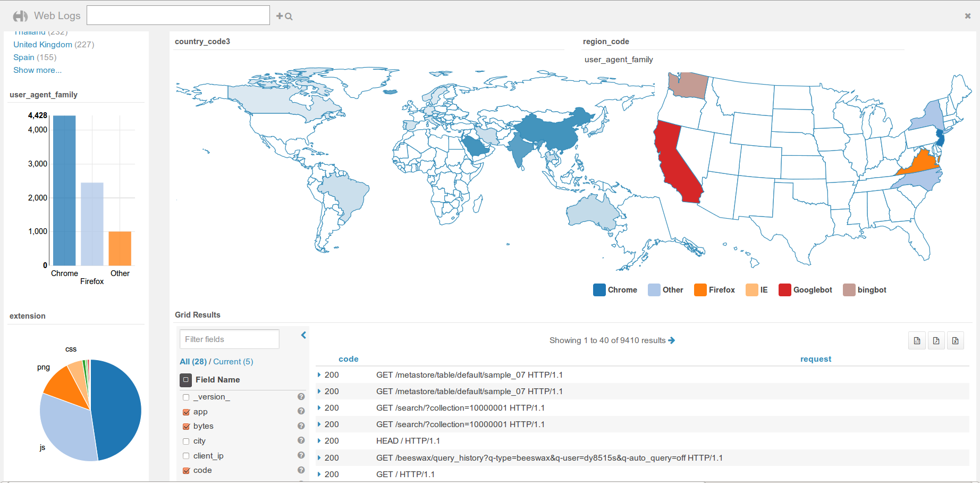This screenshot has width=980, height=483.
Task: Uncheck the bytes field checkbox
Action: (186, 427)
